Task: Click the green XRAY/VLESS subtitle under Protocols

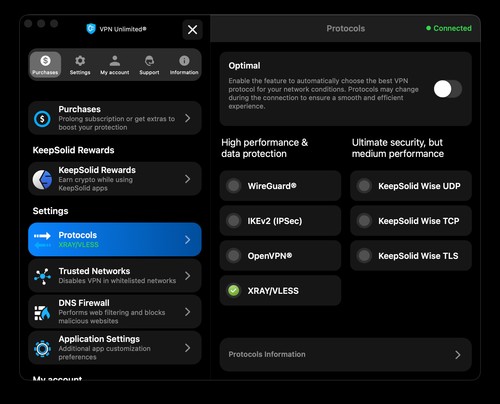Action: click(x=78, y=245)
